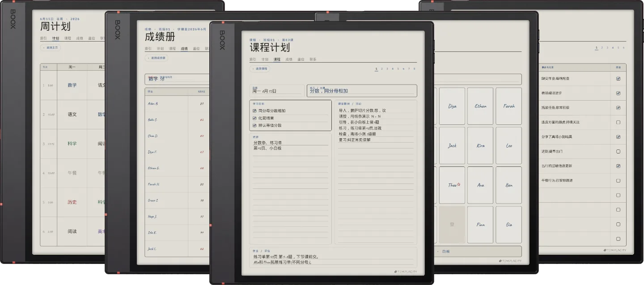
Task: Tap 周一 阅读 cell in 周计划
Action: (72, 231)
